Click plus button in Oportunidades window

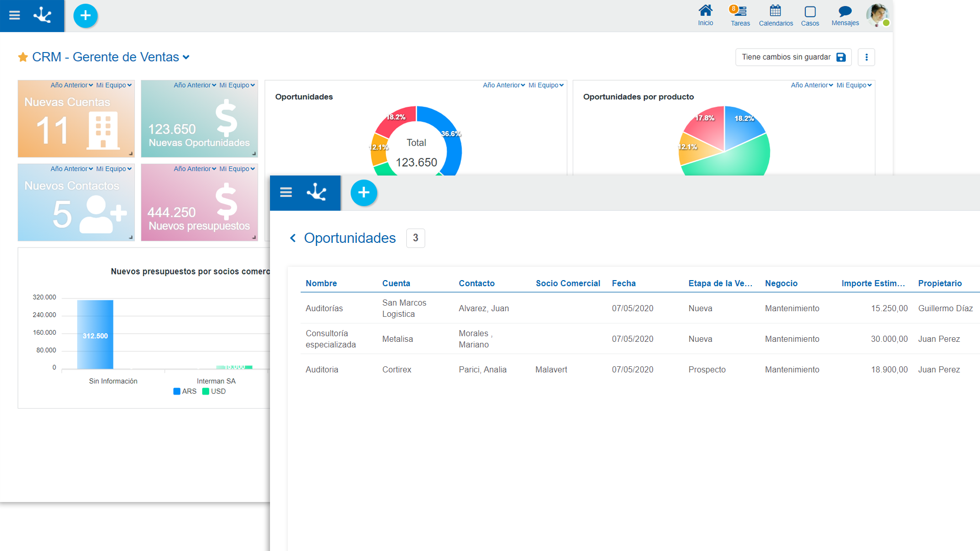point(363,193)
